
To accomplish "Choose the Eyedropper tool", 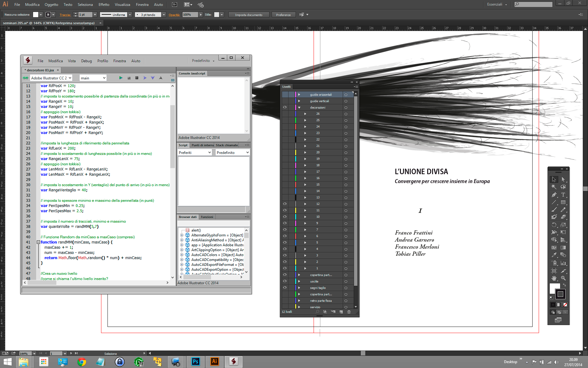I will click(554, 255).
